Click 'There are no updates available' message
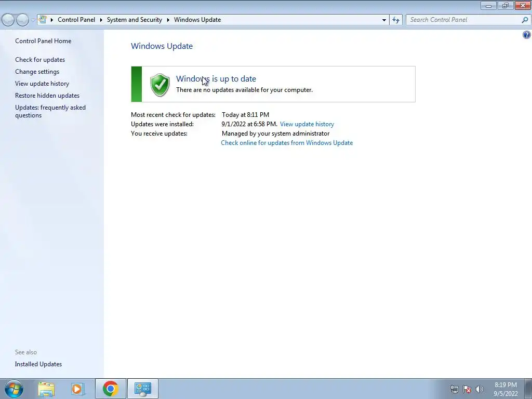Viewport: 532px width, 399px height. point(244,90)
